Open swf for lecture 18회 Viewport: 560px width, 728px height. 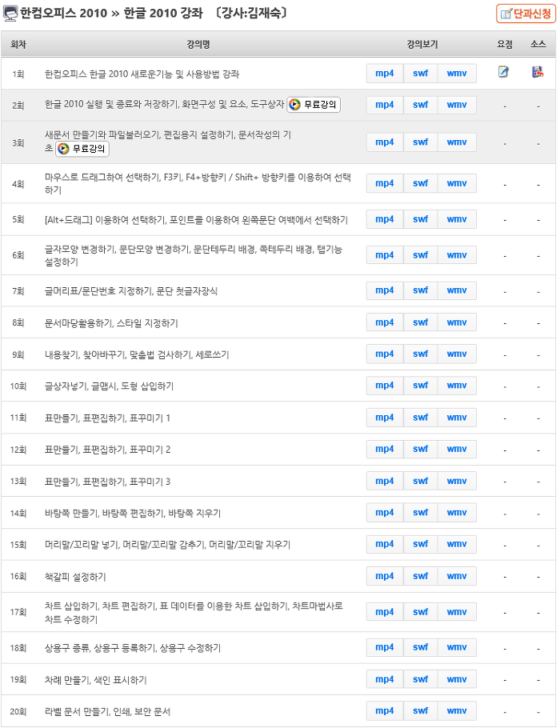[420, 647]
